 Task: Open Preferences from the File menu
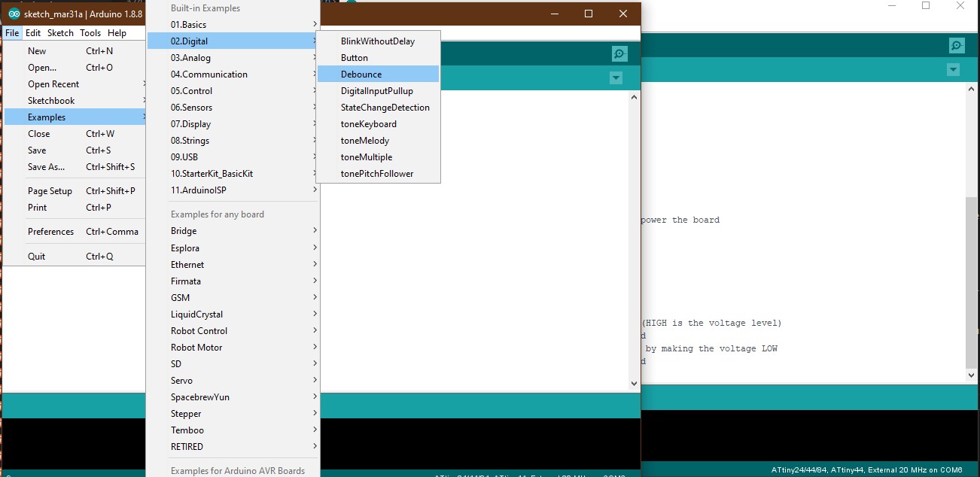[75, 232]
